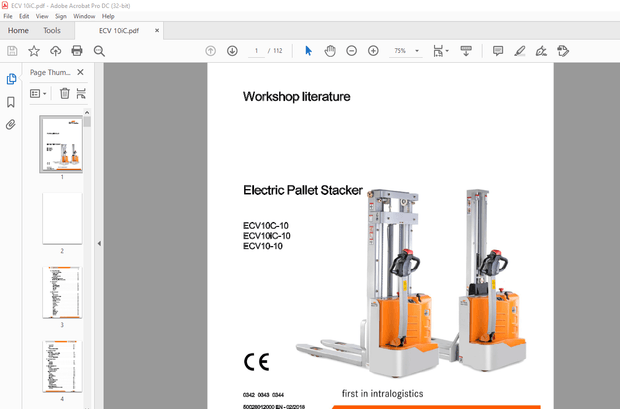This screenshot has height=409, width=620.
Task: Open the Bookmarks panel icon
Action: coord(11,102)
